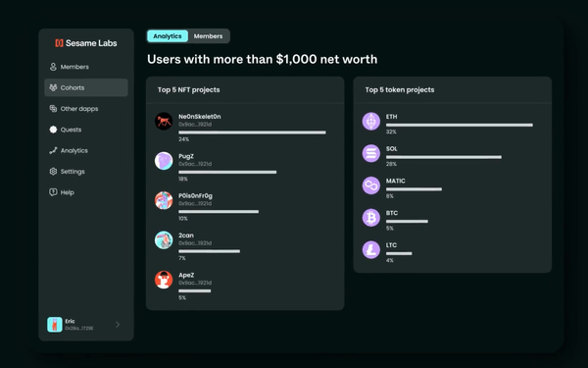588x368 pixels.
Task: Click the ApeZ avatar thumbnail
Action: click(164, 280)
